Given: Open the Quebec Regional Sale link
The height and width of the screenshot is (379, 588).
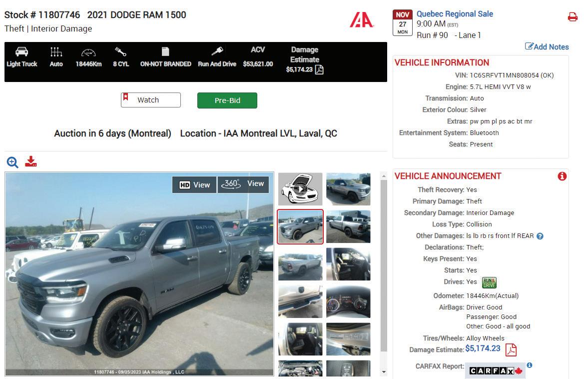Looking at the screenshot, I should point(455,14).
